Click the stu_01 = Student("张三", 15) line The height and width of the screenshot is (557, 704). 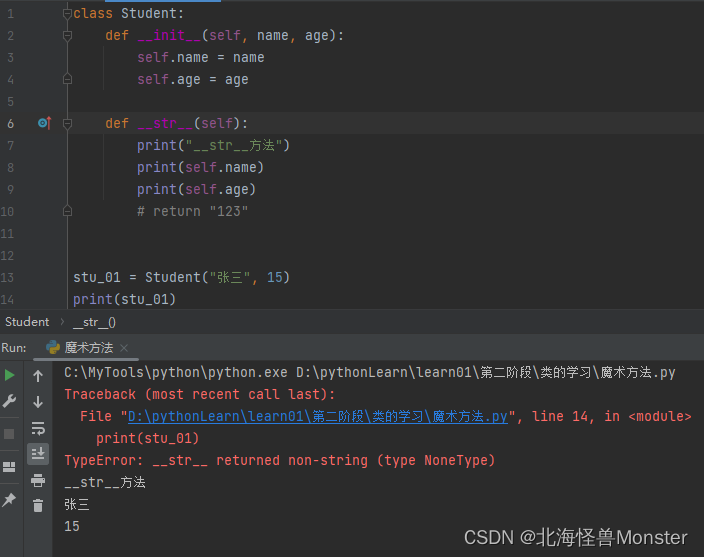pyautogui.click(x=181, y=277)
